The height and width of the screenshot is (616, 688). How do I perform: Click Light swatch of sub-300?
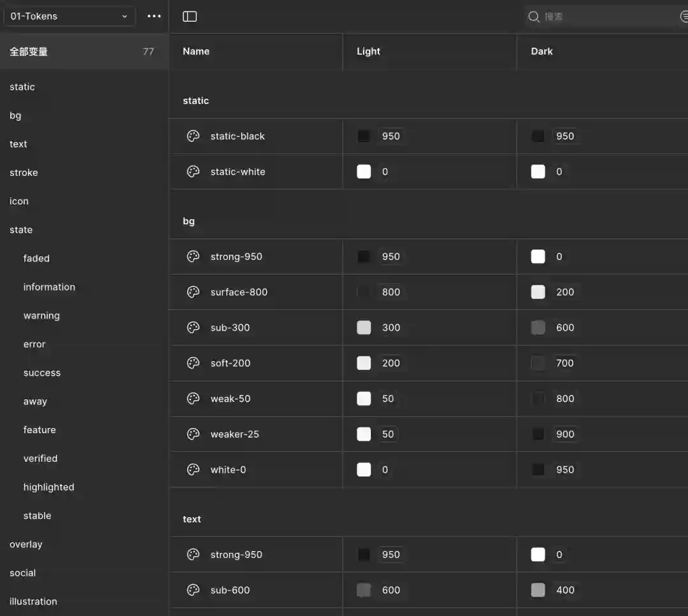click(364, 328)
